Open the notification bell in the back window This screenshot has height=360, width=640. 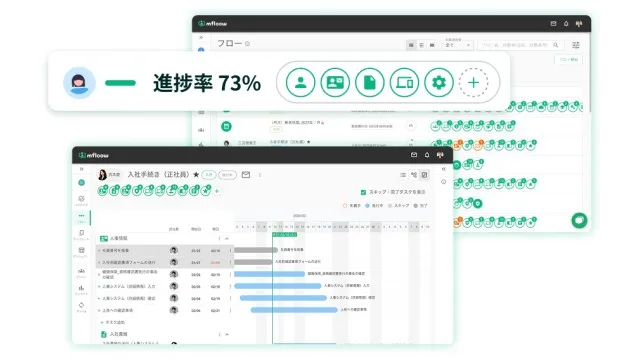click(566, 24)
